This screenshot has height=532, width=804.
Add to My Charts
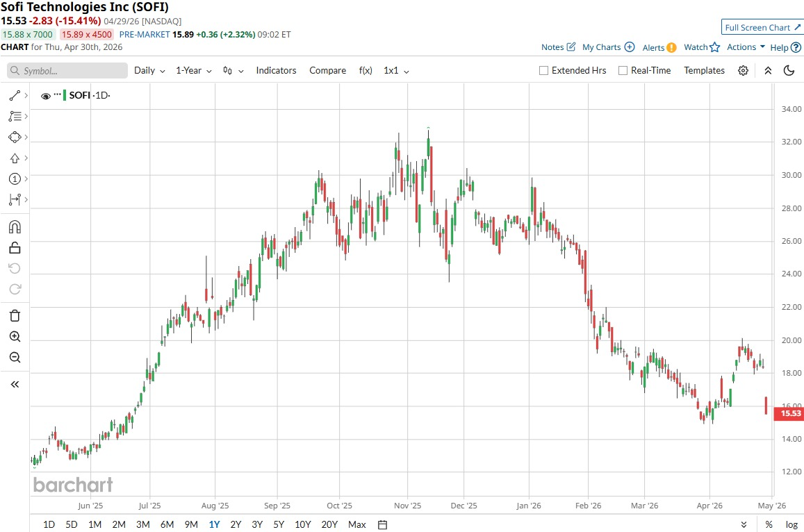tap(608, 47)
